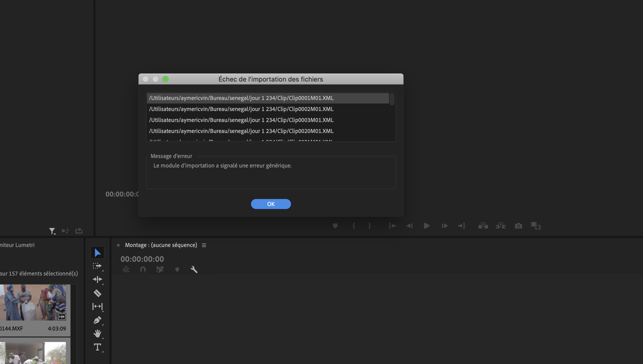
Task: Toggle Snap magnet in timeline
Action: (143, 269)
